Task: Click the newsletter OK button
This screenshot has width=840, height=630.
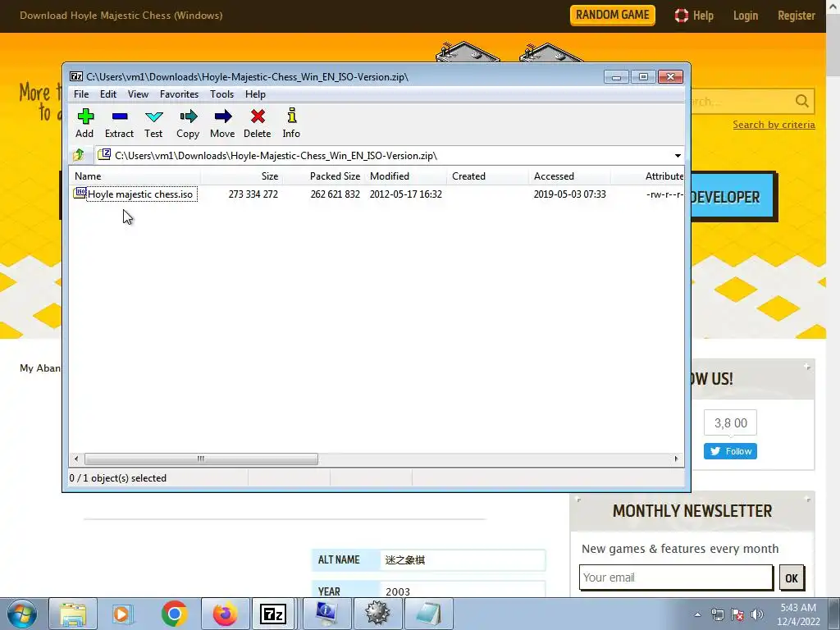Action: point(792,578)
